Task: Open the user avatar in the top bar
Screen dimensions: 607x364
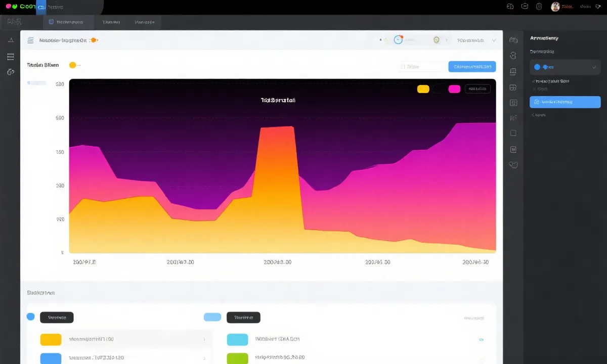Action: point(555,7)
